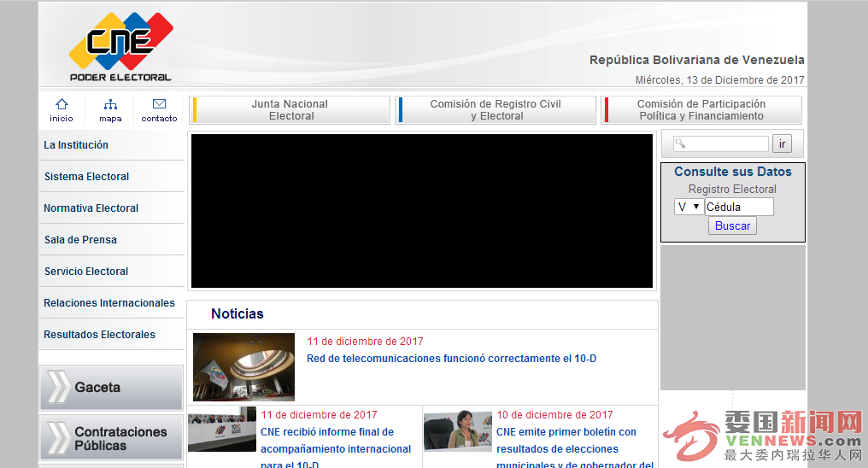868x468 pixels.
Task: Select Normativa Electoral menu item
Action: pos(112,208)
